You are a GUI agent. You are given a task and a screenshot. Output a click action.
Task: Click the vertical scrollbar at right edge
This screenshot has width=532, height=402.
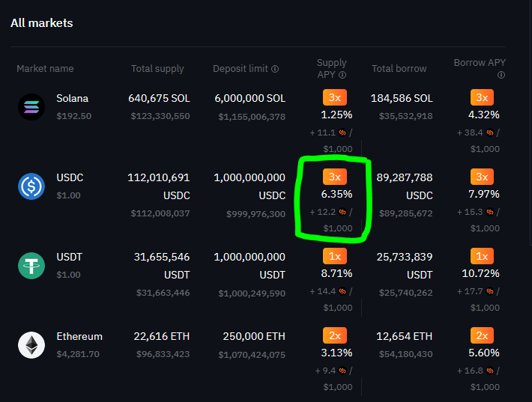[x=531, y=122]
